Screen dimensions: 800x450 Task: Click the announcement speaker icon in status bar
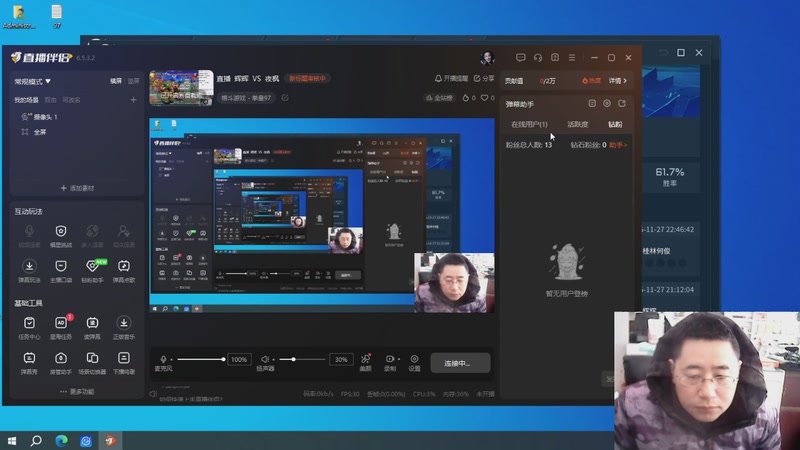point(153,394)
